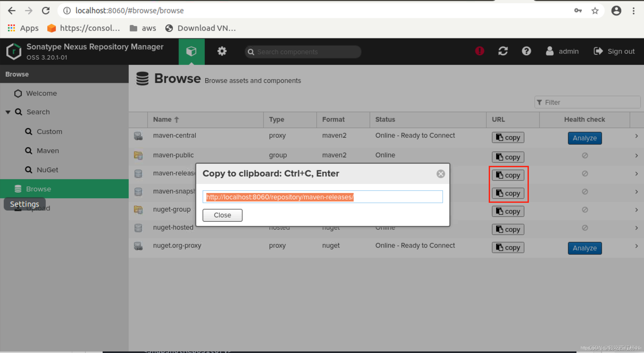Click the red system alert icon
Screen dimensions: 644x353
[479, 51]
